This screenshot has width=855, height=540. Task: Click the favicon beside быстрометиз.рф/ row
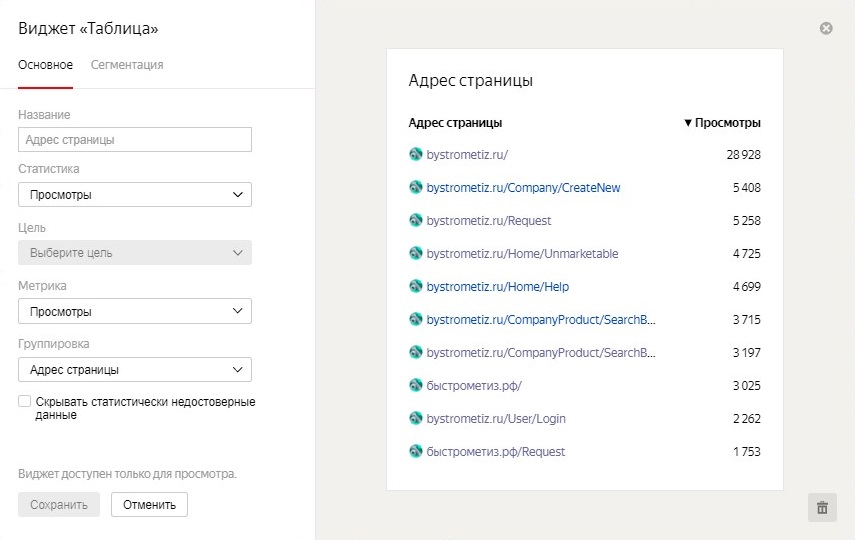(x=416, y=385)
